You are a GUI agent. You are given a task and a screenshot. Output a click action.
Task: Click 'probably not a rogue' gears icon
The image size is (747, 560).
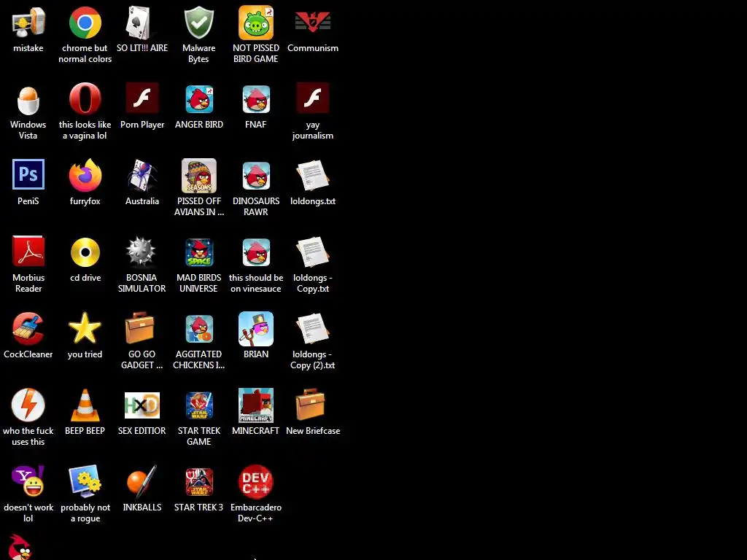[x=85, y=481]
